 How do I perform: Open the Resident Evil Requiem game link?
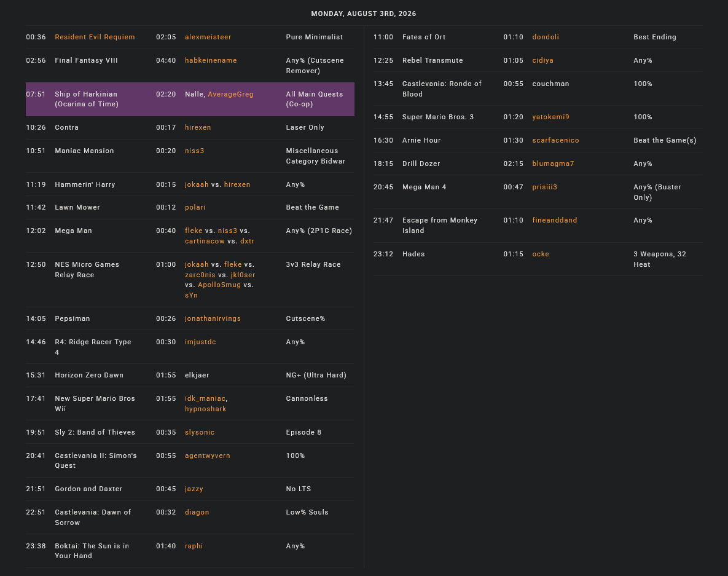point(95,37)
